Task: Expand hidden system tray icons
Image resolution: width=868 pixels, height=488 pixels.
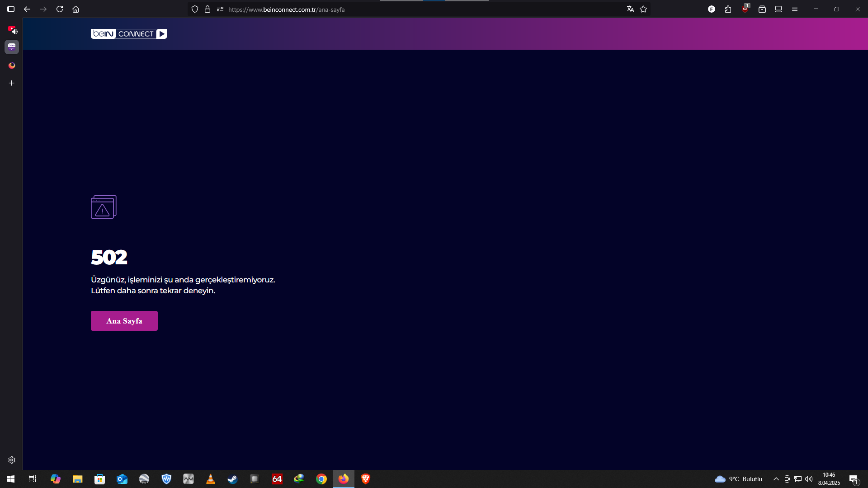Action: [x=776, y=479]
